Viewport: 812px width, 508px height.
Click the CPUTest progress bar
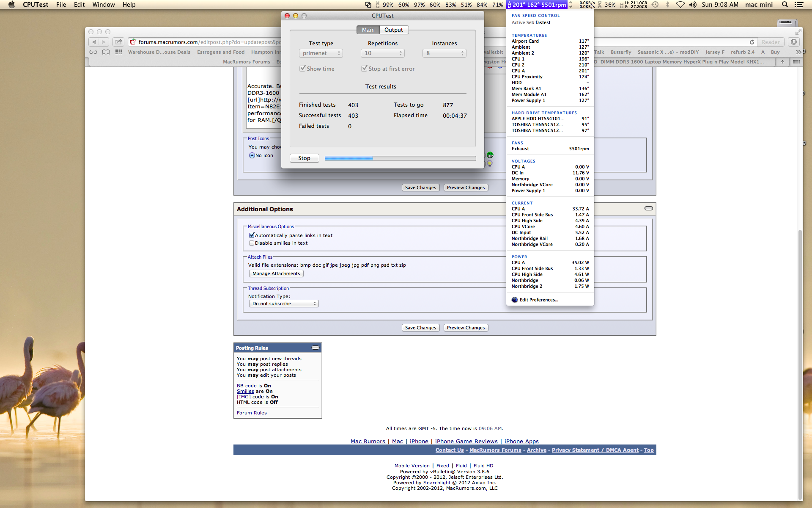400,158
